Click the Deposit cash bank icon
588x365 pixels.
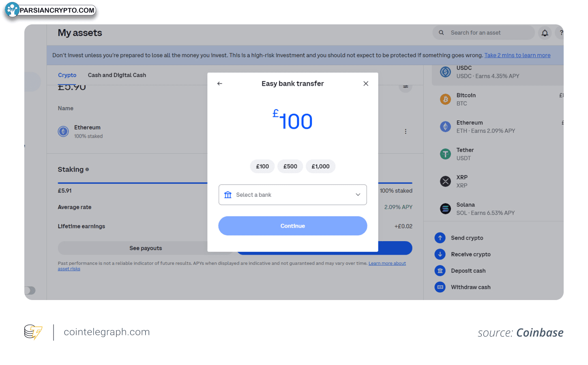[x=440, y=271]
